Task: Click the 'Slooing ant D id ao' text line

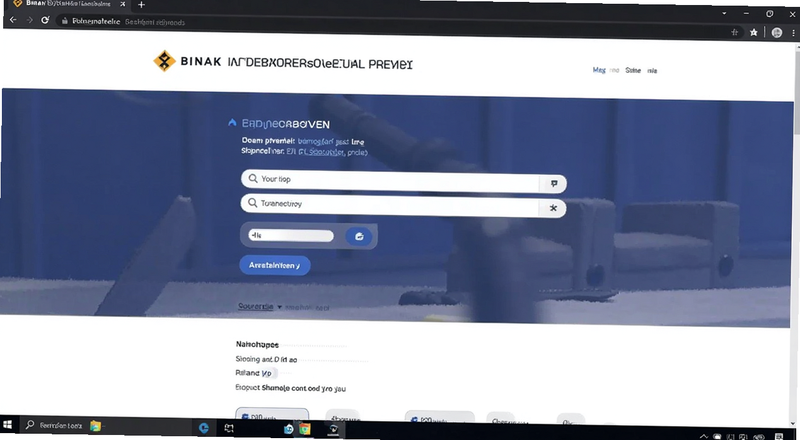Action: click(266, 359)
